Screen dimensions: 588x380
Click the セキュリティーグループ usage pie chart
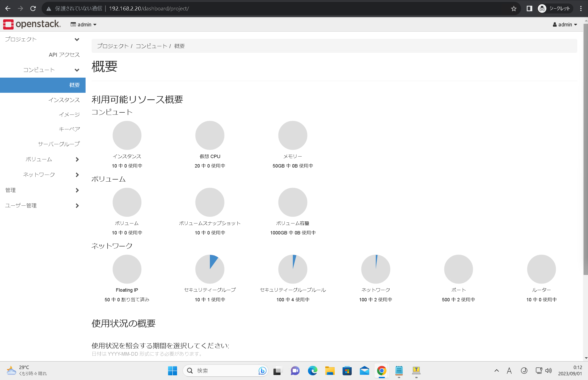click(210, 269)
